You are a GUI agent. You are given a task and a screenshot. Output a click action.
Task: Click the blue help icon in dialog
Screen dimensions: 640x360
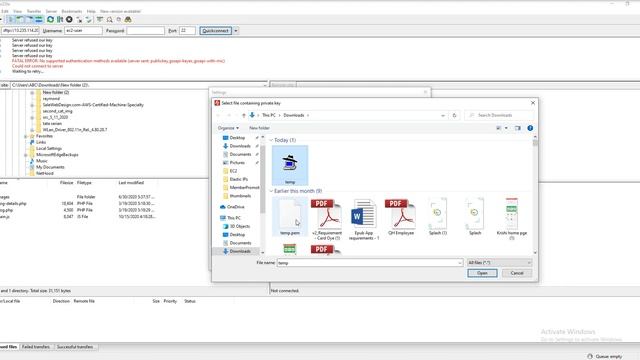tap(530, 128)
